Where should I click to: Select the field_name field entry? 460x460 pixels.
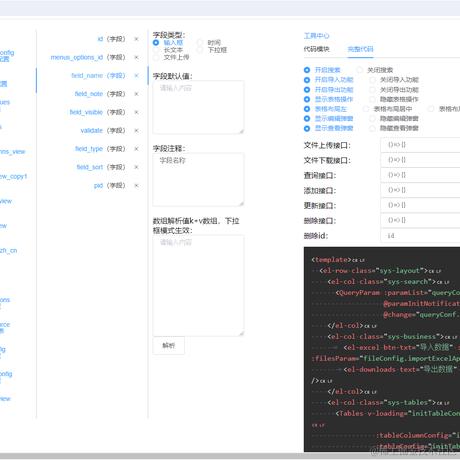98,76
